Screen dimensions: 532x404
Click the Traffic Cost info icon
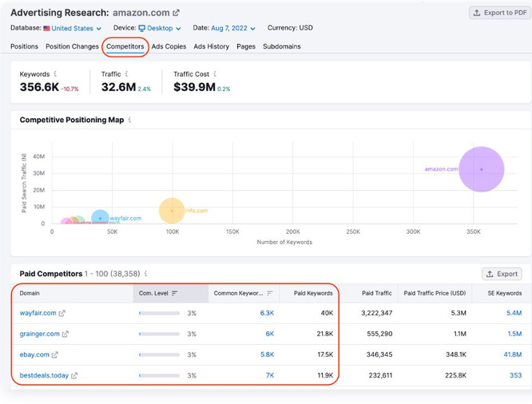(x=215, y=73)
